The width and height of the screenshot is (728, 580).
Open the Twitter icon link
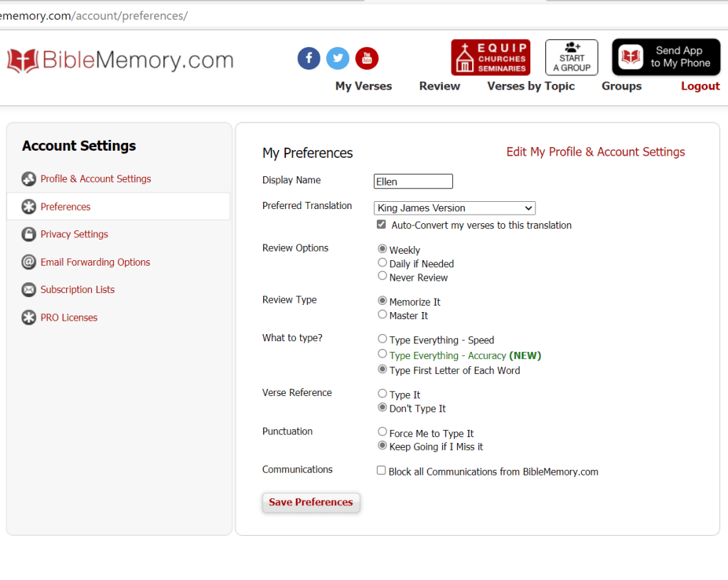(338, 58)
